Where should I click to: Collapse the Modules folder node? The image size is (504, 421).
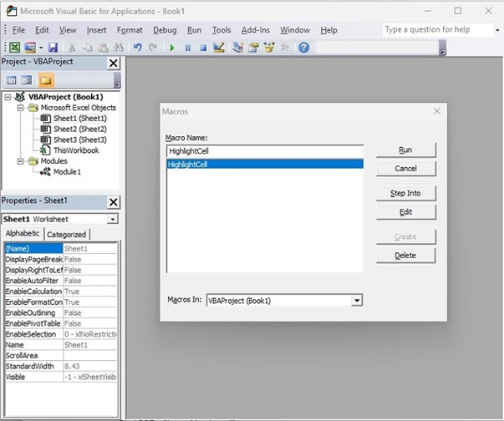(21, 161)
